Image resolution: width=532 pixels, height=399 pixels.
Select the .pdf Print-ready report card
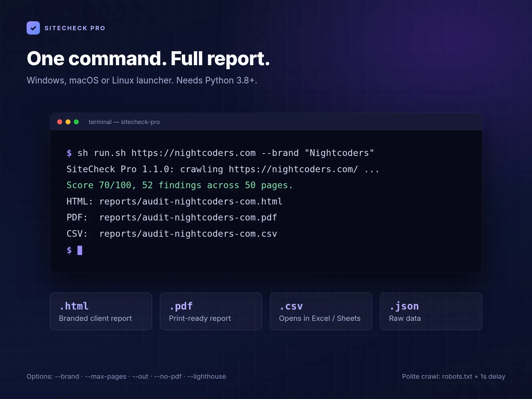point(211,311)
